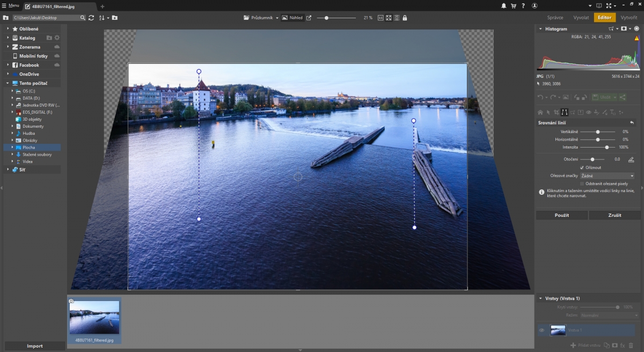This screenshot has height=352, width=644.
Task: Open the Ořezové značky dropdown
Action: point(607,175)
